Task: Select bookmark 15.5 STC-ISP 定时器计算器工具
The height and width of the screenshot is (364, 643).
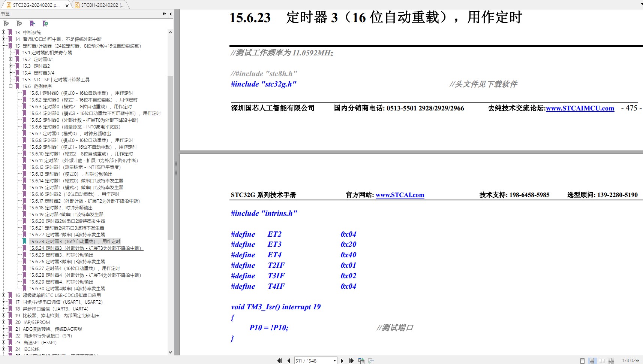Action: (56, 80)
